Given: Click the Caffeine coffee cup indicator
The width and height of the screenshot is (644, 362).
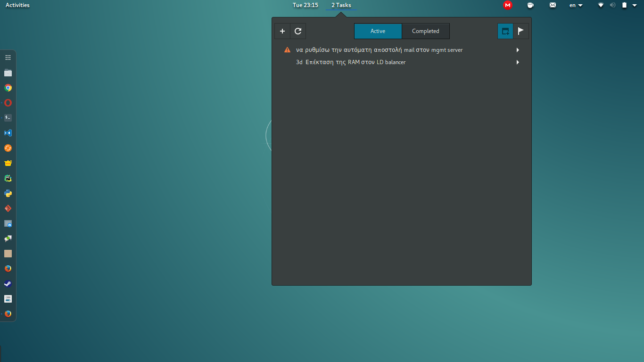Looking at the screenshot, I should (530, 5).
